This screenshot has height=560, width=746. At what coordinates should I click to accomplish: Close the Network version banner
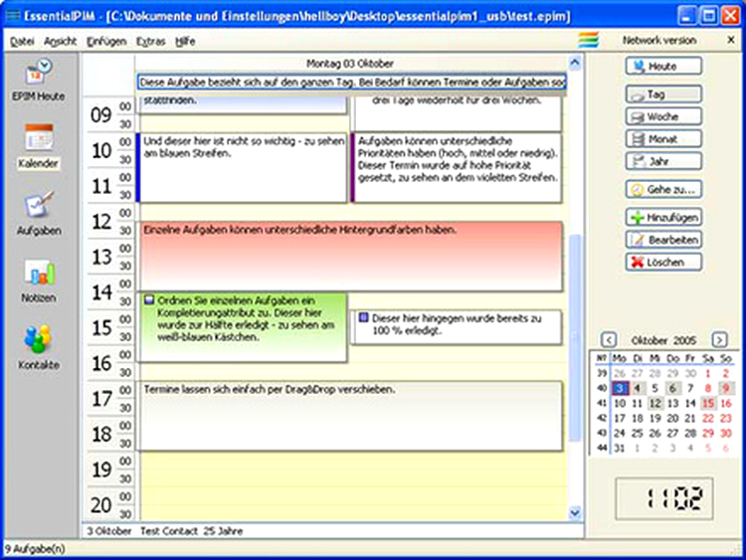click(x=731, y=40)
